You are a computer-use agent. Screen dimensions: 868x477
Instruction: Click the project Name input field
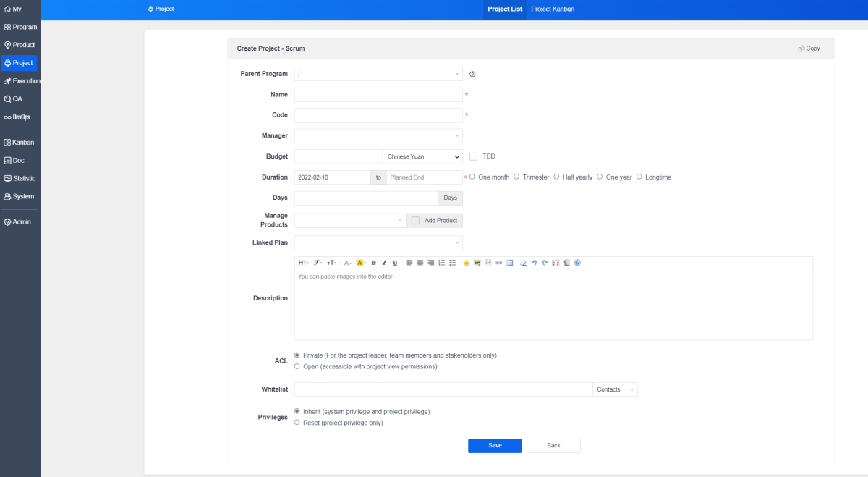(378, 95)
